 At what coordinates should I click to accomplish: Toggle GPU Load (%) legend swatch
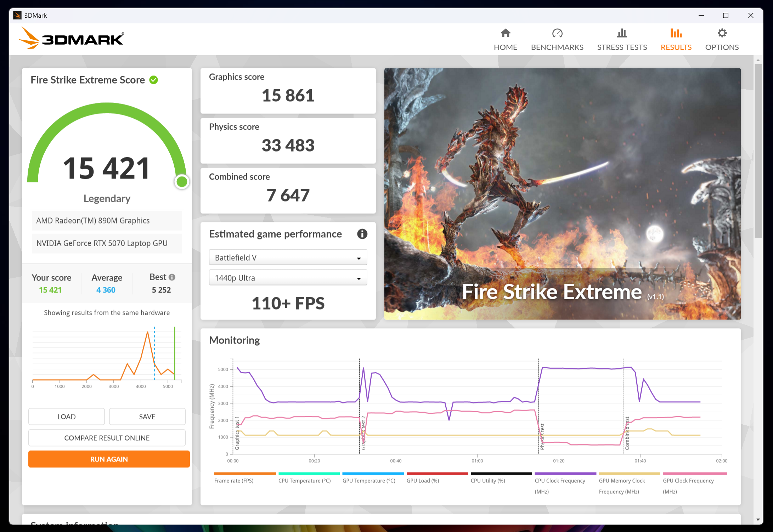(x=437, y=474)
